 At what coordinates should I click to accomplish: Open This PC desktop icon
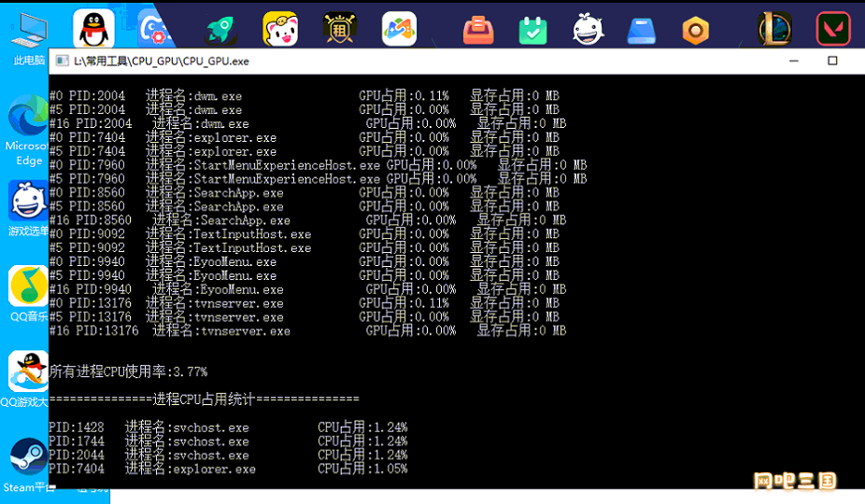click(x=29, y=38)
